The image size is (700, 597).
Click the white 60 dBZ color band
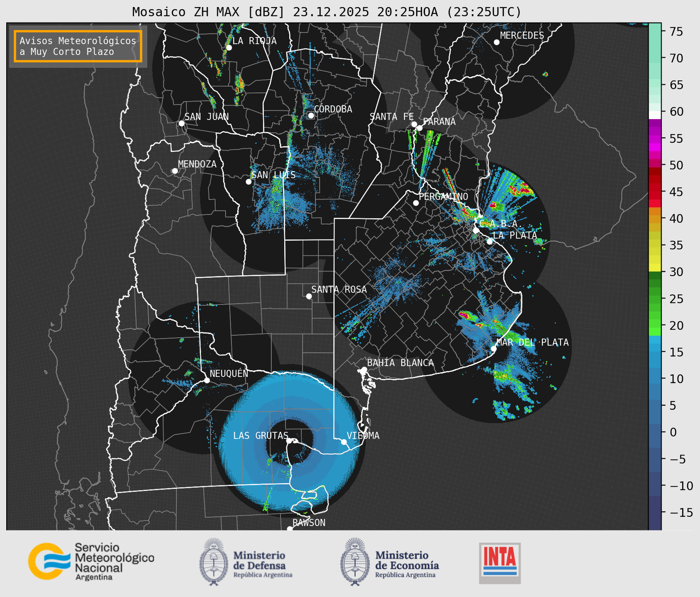tap(654, 115)
